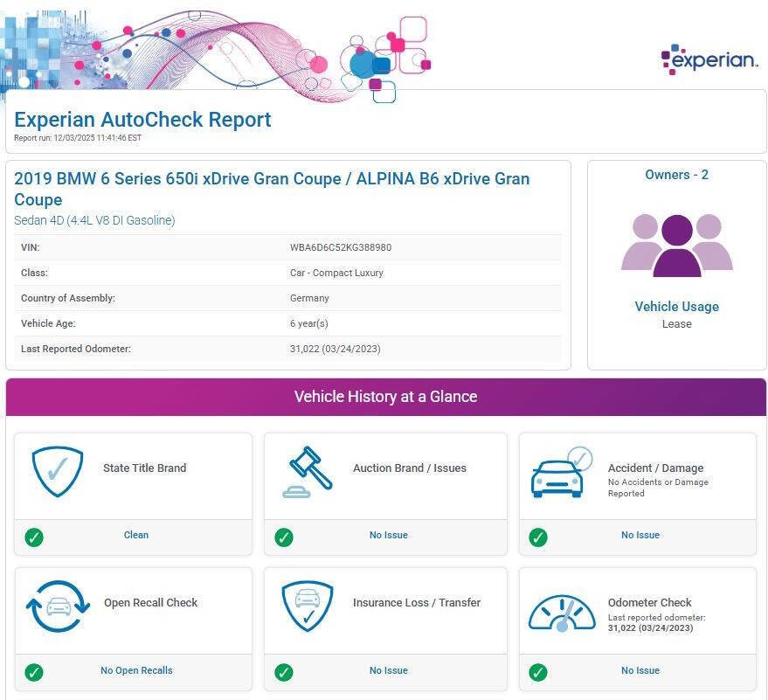This screenshot has width=768, height=700.
Task: Click green checkmark under Odometer Check
Action: point(538,672)
